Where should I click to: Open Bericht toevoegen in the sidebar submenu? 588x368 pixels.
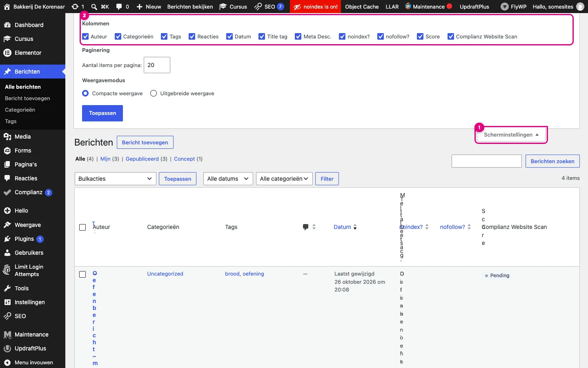(27, 98)
